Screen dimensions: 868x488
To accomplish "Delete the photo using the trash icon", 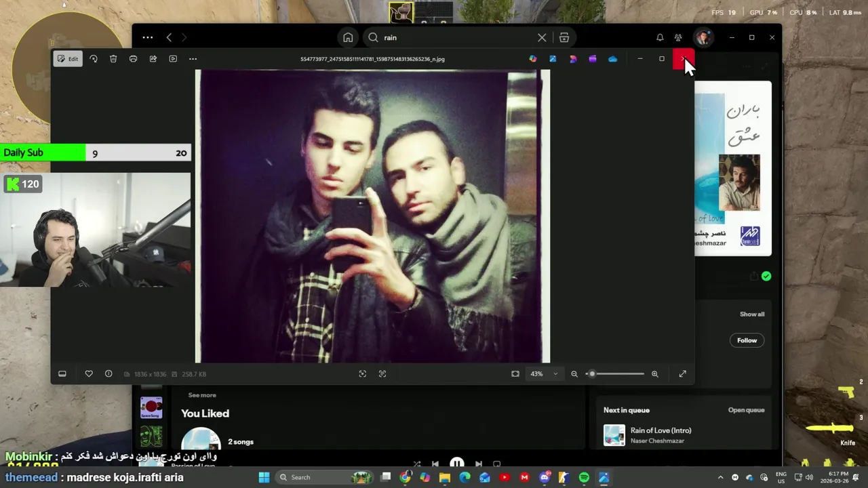I will [113, 59].
